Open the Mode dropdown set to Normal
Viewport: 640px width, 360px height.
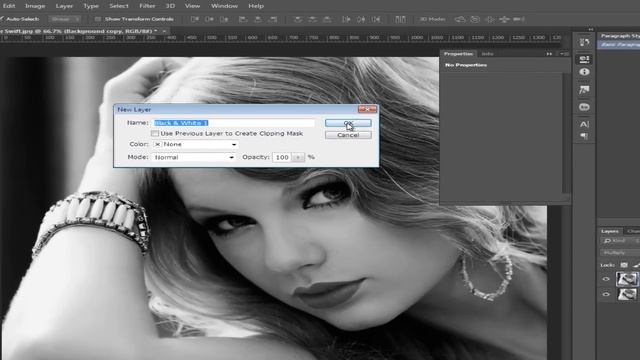[x=193, y=157]
